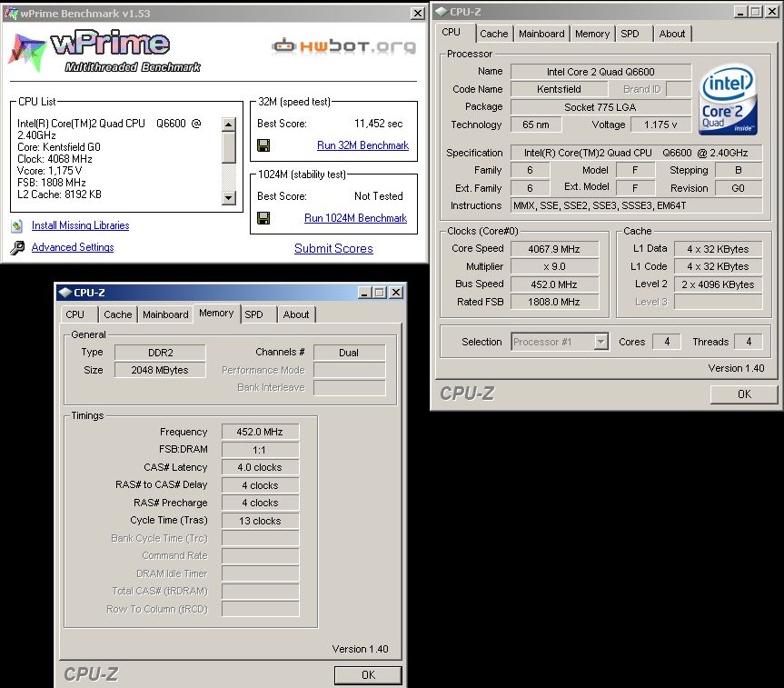
Task: Click the Core Speed 4067.9 MHz field
Action: [x=554, y=249]
